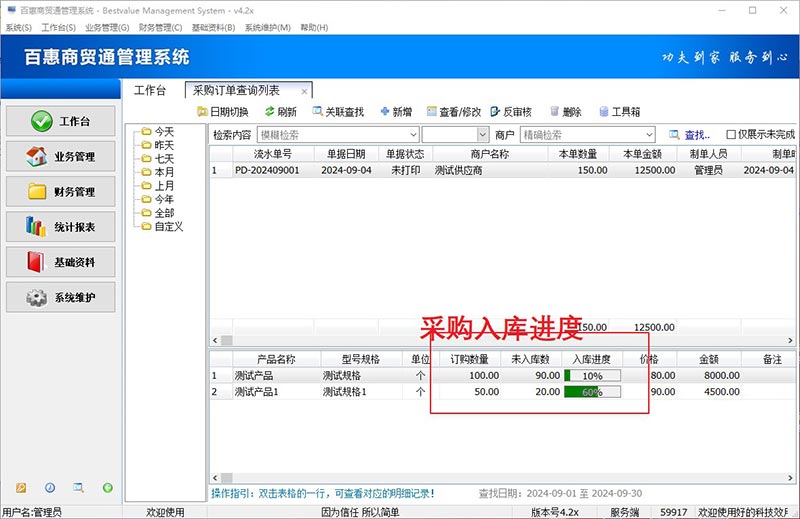Select 今年 folder in date tree
Viewport: 800px width, 519px height.
coord(158,199)
